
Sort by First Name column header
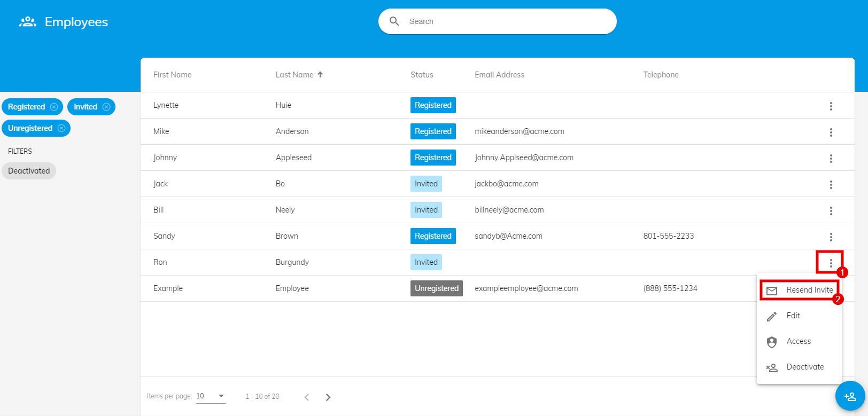tap(172, 75)
